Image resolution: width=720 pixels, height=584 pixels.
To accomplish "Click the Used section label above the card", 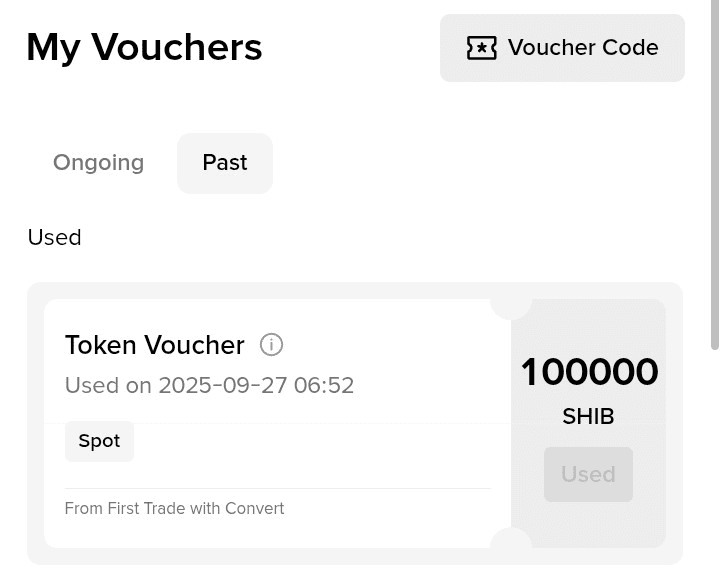I will click(x=54, y=238).
